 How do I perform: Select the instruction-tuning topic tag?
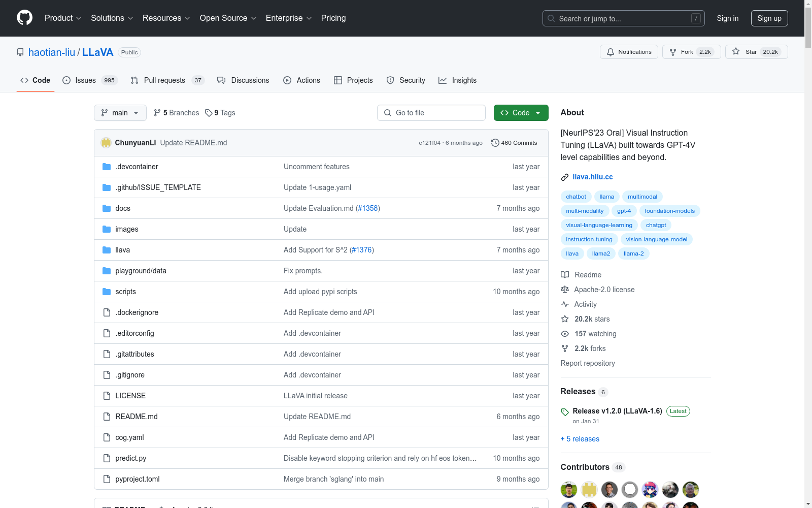589,239
